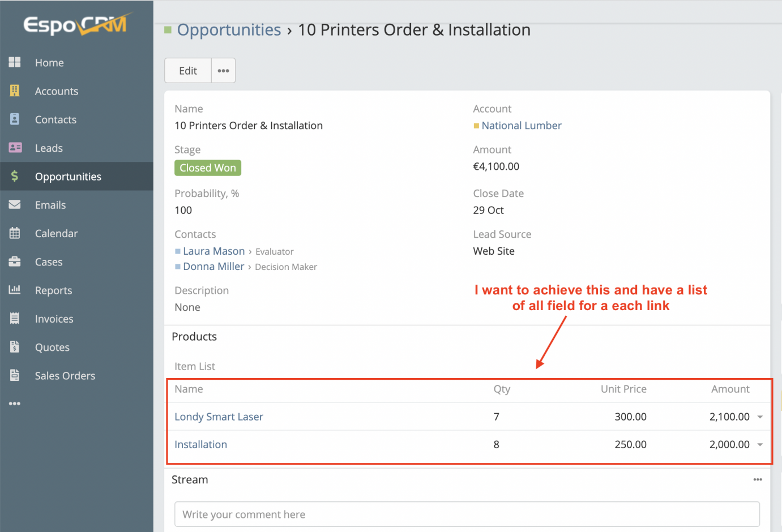Viewport: 782px width, 532px height.
Task: Click the Reports chart icon
Action: [x=15, y=290]
